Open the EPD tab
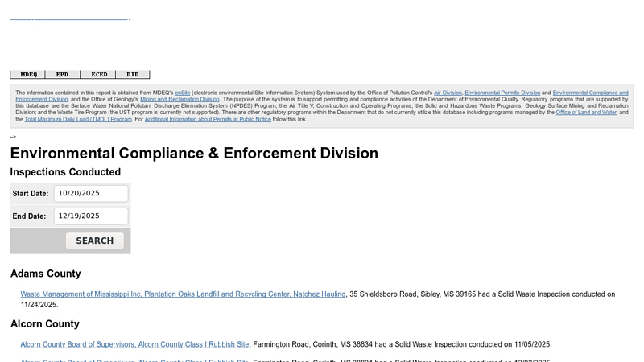 coord(63,74)
